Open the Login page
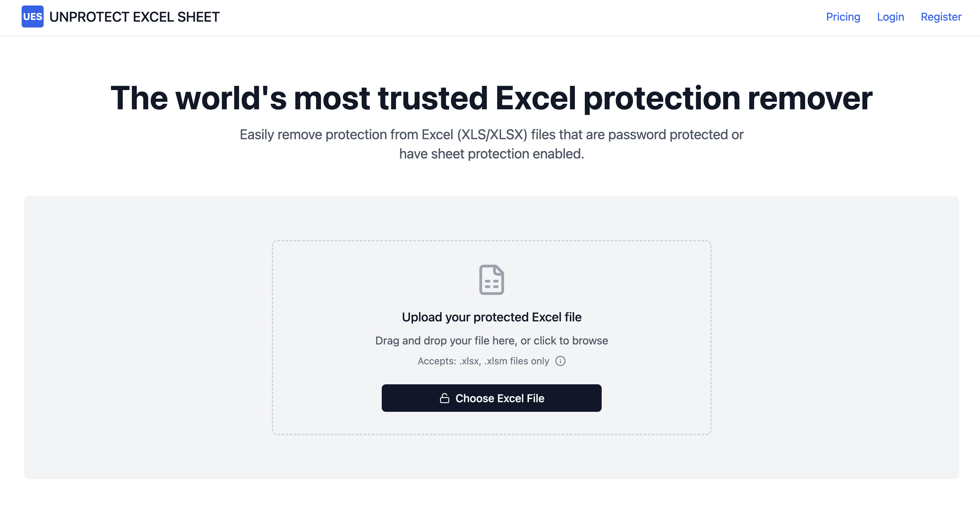 pos(891,17)
